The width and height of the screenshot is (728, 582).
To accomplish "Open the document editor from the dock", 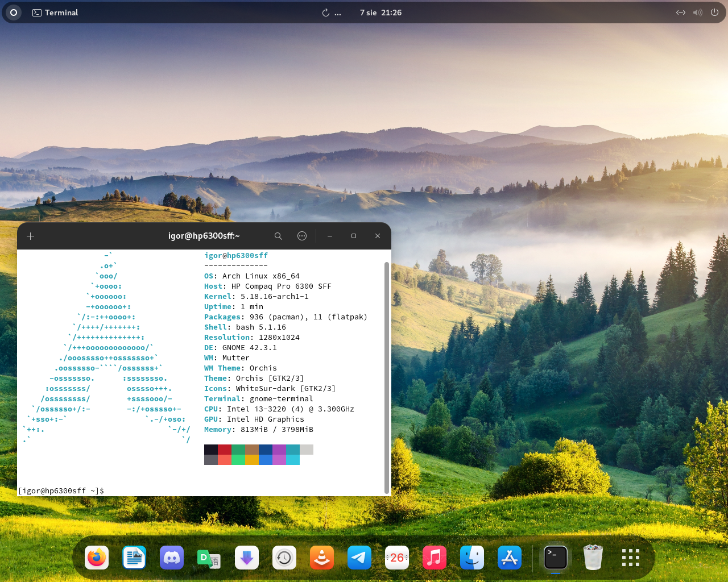I will [x=134, y=558].
